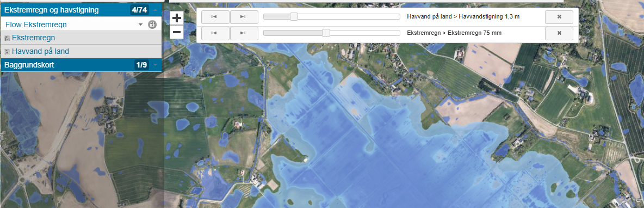The height and width of the screenshot is (208, 644).
Task: Toggle the grid icon beside Ekstremregn layer
Action: (x=7, y=38)
